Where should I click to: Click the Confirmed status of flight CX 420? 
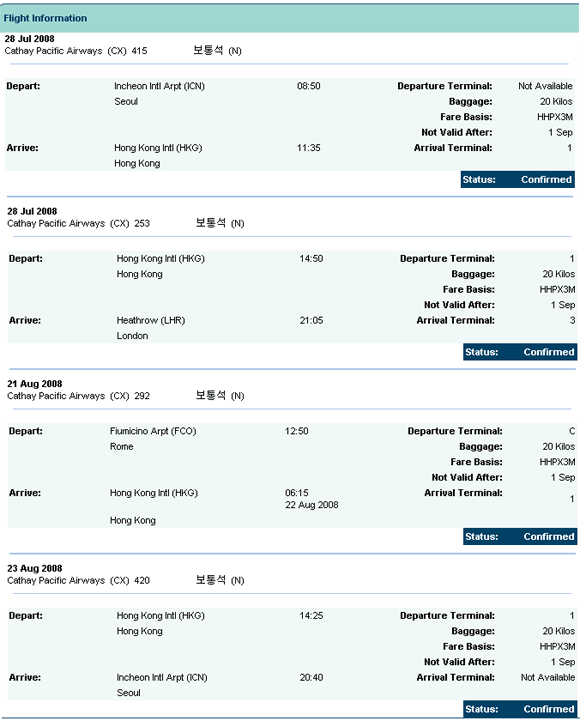pyautogui.click(x=549, y=709)
